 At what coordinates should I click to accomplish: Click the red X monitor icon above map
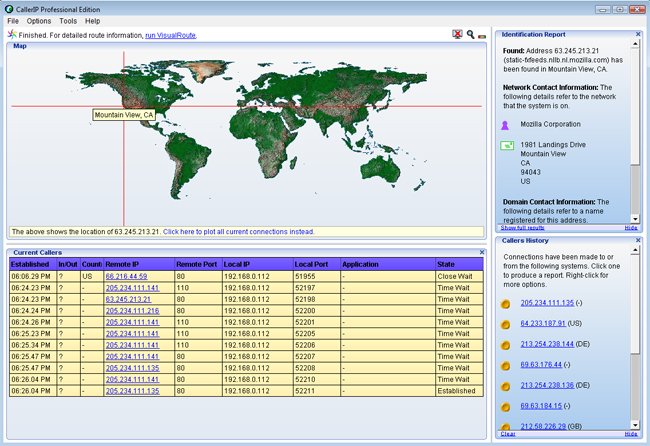(x=457, y=34)
